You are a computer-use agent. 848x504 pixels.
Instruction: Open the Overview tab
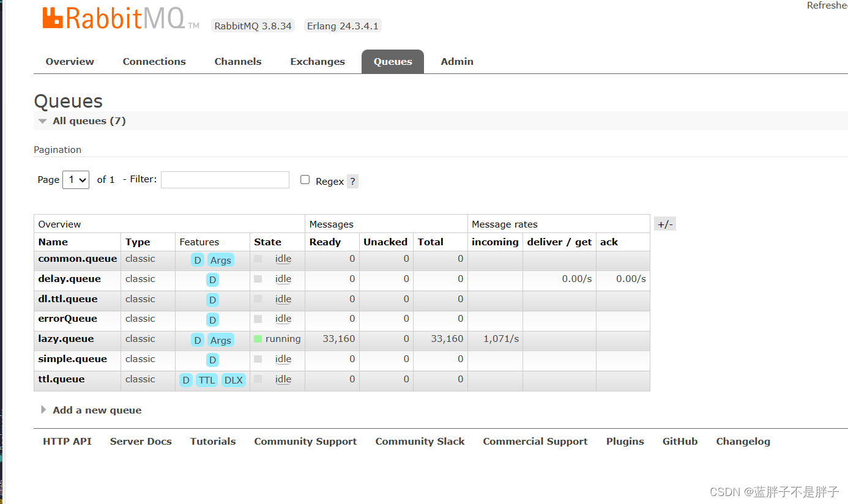[x=70, y=61]
